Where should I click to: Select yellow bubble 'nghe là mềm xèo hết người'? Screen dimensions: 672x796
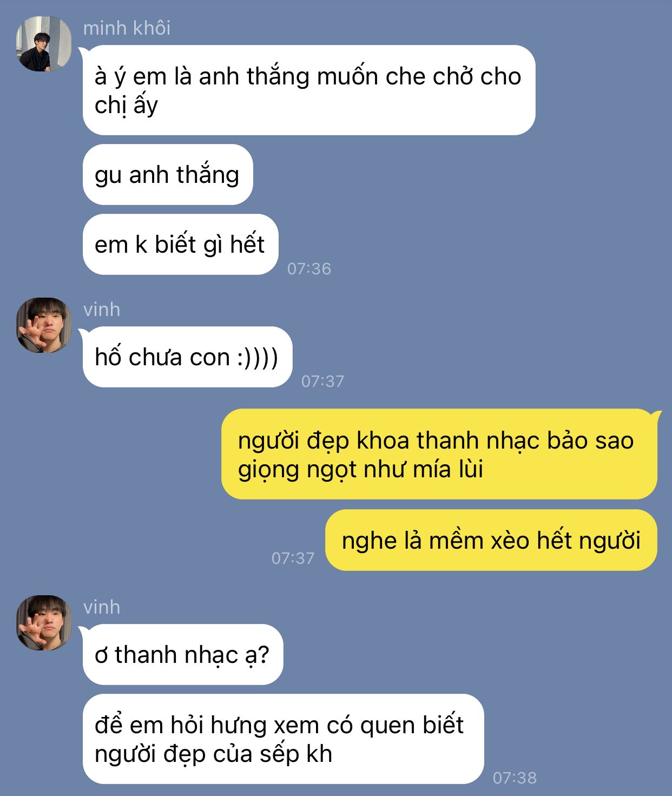tap(491, 540)
